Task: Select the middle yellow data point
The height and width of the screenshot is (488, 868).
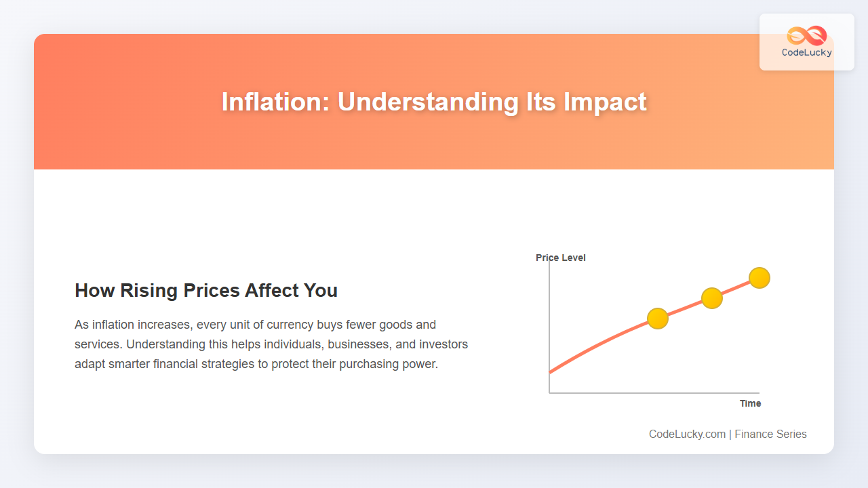Action: pyautogui.click(x=711, y=298)
